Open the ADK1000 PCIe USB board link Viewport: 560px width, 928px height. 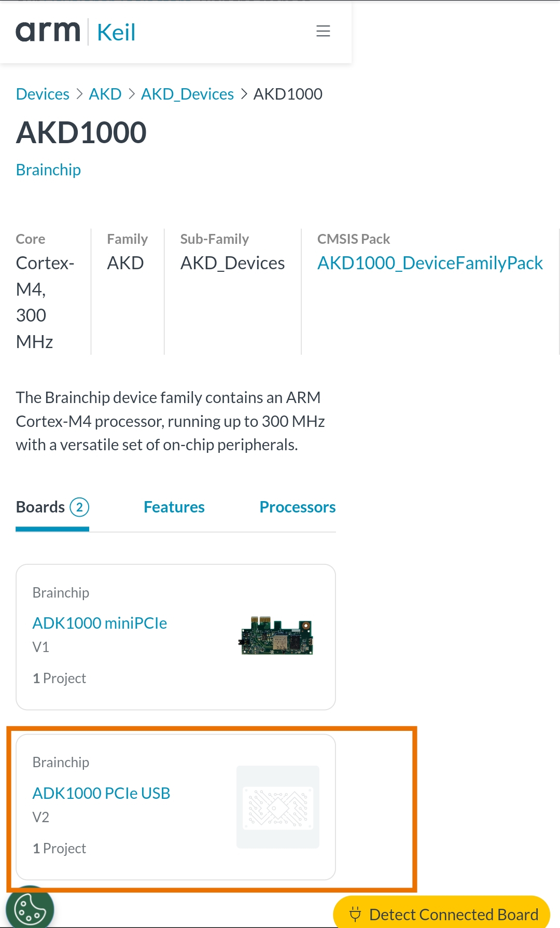point(101,793)
